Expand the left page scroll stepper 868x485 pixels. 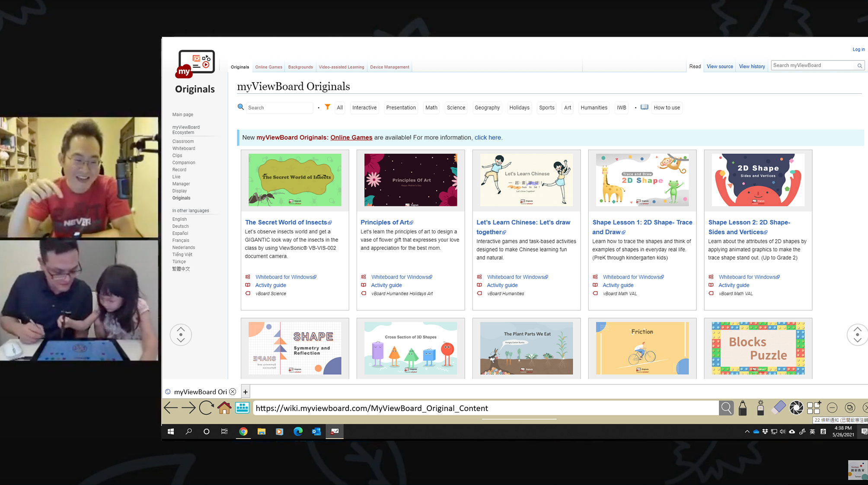click(181, 335)
